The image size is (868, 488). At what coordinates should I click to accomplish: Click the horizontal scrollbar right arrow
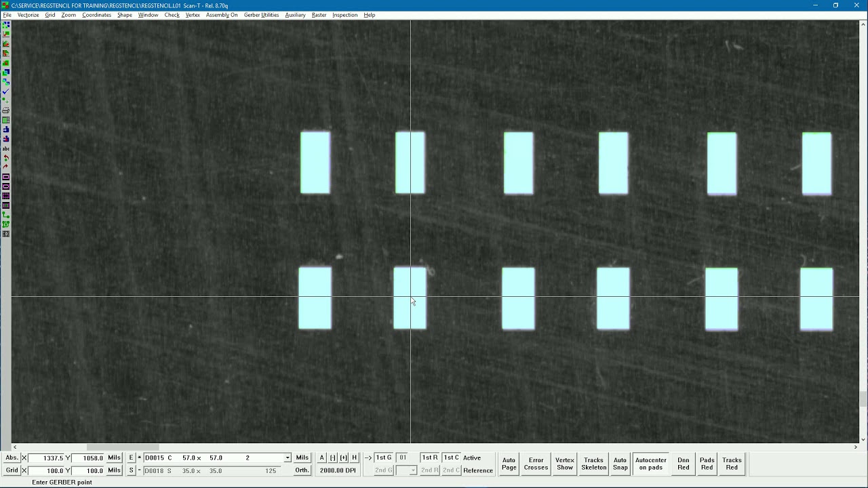click(x=855, y=447)
